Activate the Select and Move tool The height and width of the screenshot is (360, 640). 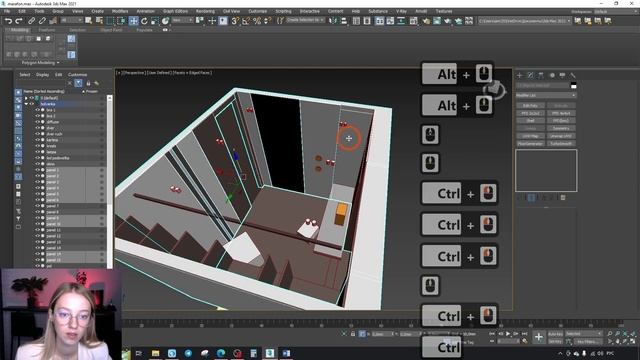133,21
